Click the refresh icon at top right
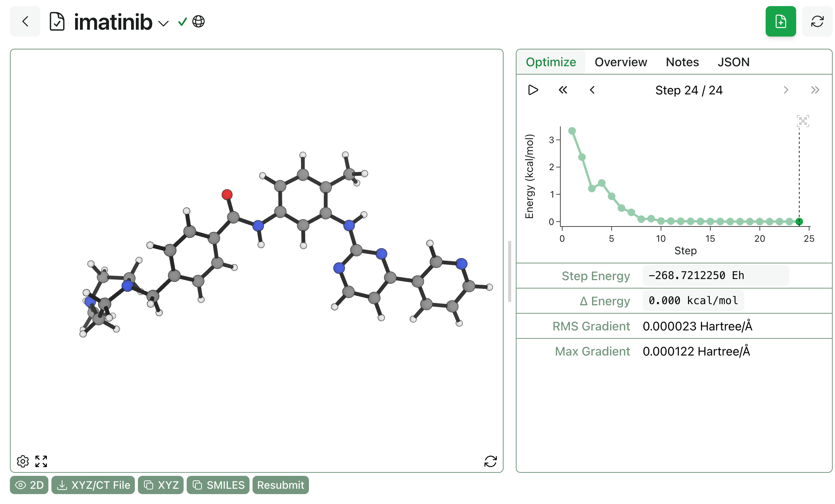 pos(817,22)
